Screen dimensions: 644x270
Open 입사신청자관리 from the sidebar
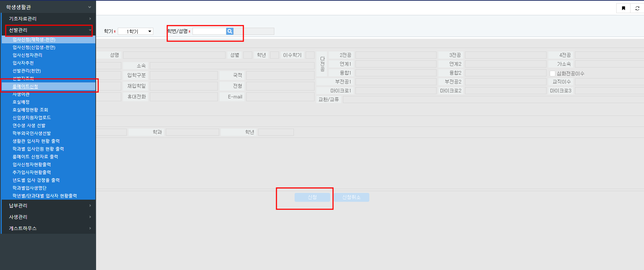coord(27,55)
